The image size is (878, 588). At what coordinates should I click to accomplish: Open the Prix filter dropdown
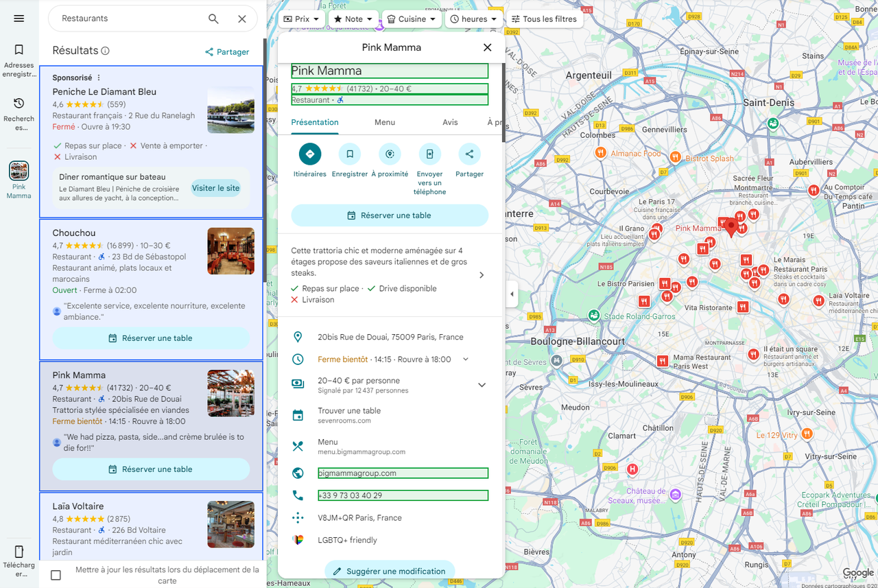[302, 19]
